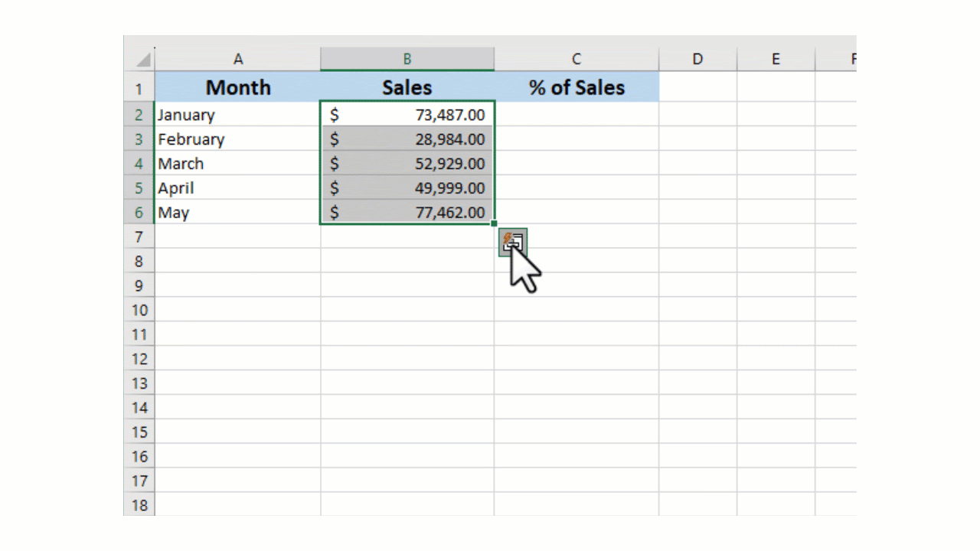
Task: Click the fill handle at selection corner
Action: (x=494, y=223)
